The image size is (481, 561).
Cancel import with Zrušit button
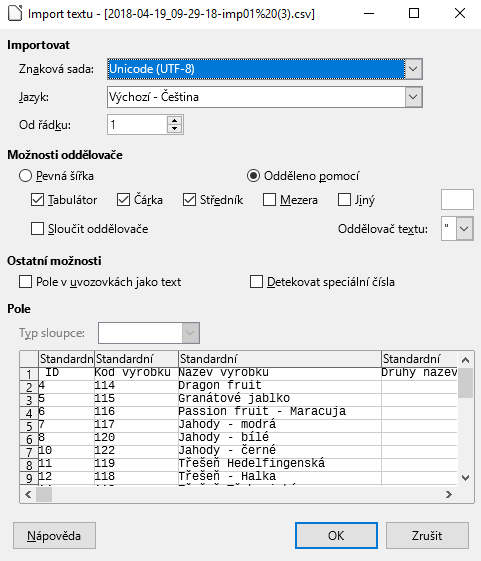(x=427, y=536)
